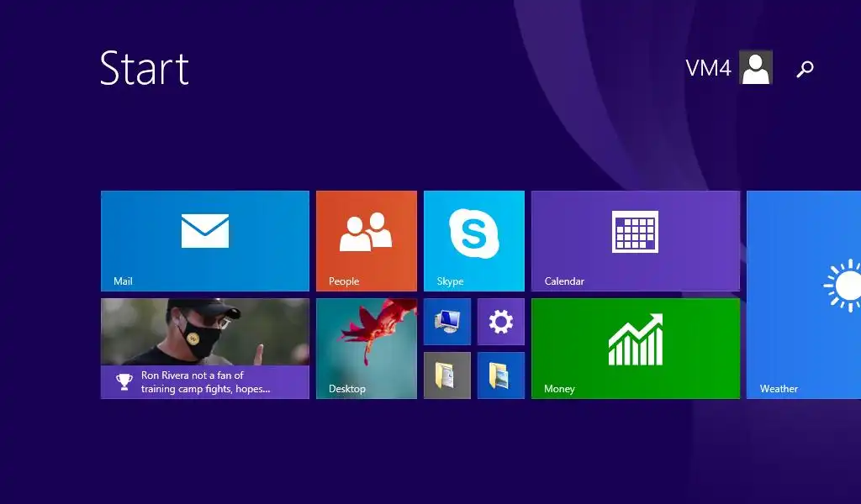Open the Documents folder tile

(447, 375)
